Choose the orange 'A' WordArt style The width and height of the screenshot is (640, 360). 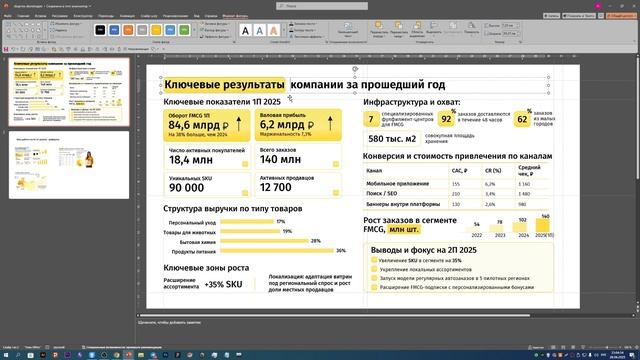(x=274, y=30)
